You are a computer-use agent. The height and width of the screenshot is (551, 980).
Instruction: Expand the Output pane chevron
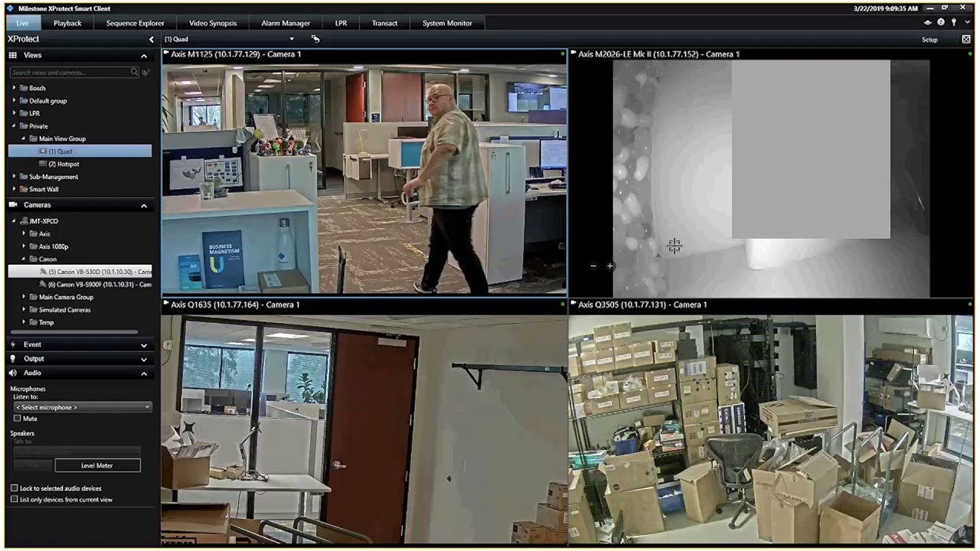pyautogui.click(x=144, y=359)
